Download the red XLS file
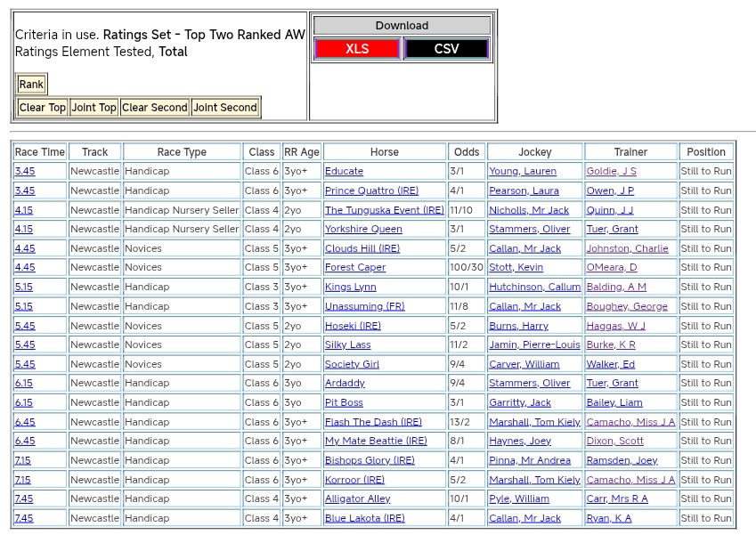The width and height of the screenshot is (756, 543). point(357,49)
